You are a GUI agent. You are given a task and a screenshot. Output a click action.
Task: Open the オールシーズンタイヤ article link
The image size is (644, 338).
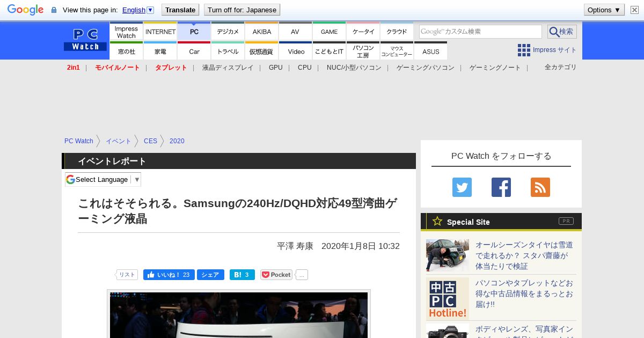(x=524, y=255)
